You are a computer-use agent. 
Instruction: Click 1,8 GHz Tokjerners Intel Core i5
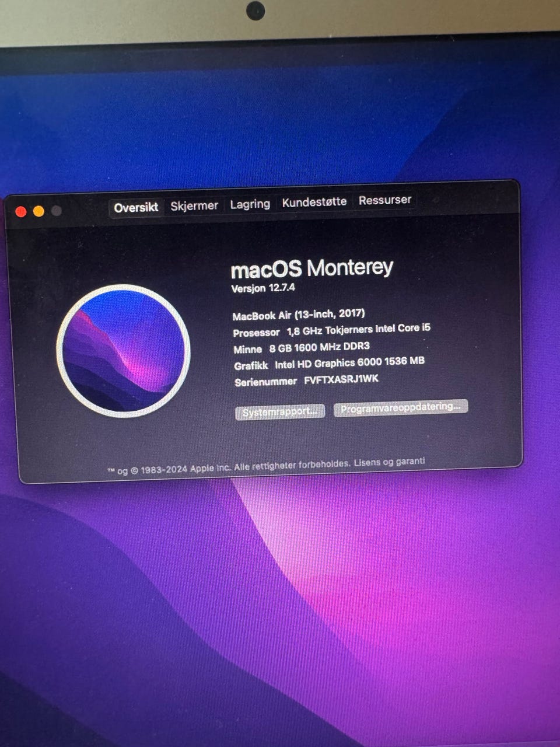pyautogui.click(x=358, y=330)
